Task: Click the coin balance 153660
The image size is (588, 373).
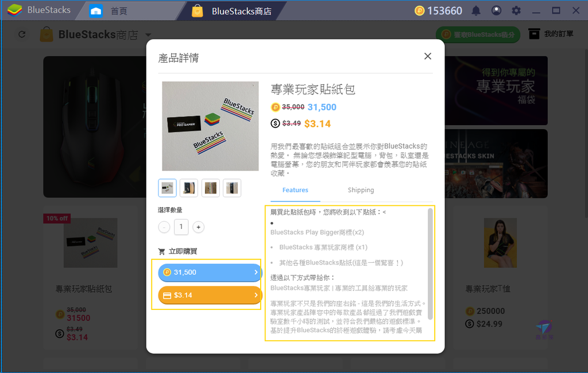Action: click(438, 11)
